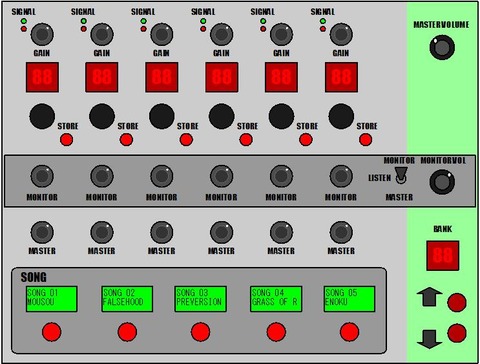Select the SONG 01 MOUSOU display
The height and width of the screenshot is (364, 480).
point(52,299)
